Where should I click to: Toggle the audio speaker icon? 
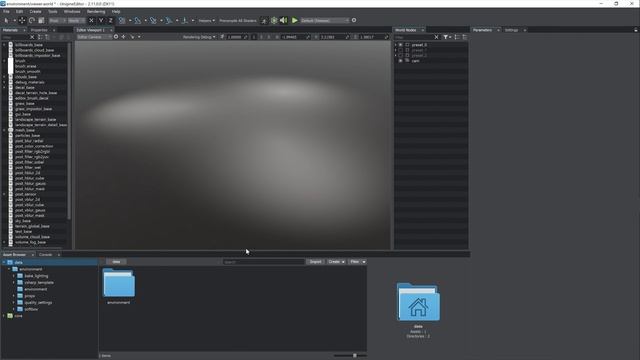click(x=284, y=20)
